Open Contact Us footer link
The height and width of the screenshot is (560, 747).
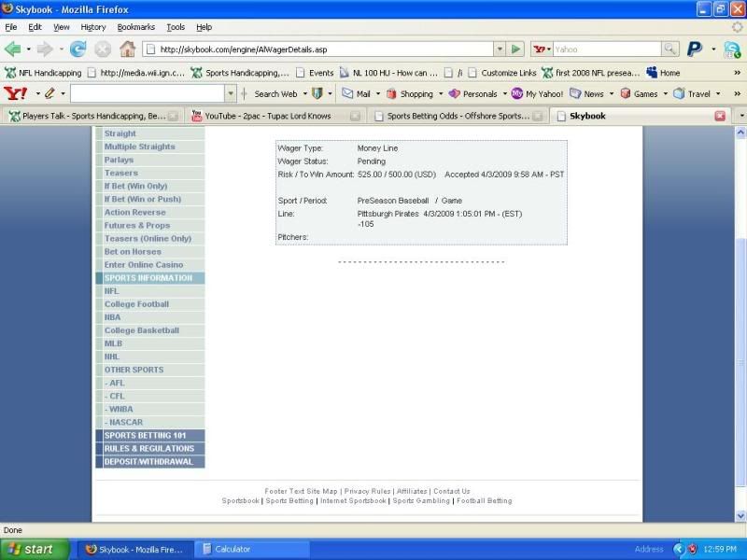pyautogui.click(x=452, y=491)
